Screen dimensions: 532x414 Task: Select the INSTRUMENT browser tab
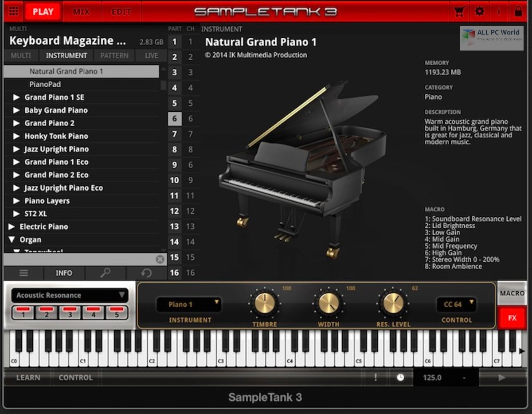pyautogui.click(x=66, y=55)
